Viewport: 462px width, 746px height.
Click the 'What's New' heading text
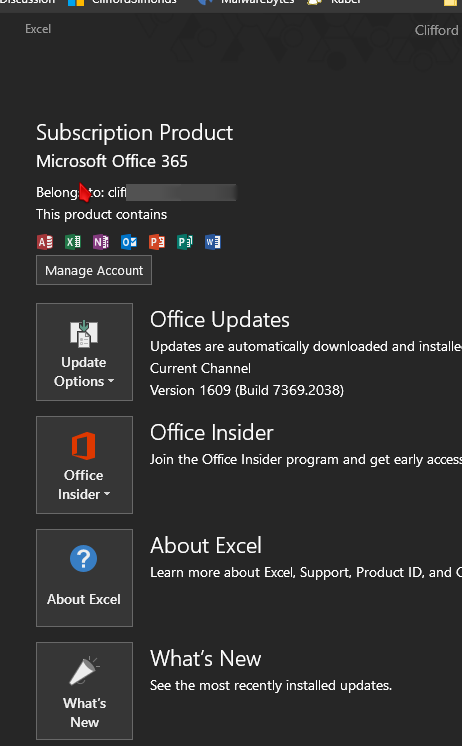click(x=206, y=659)
